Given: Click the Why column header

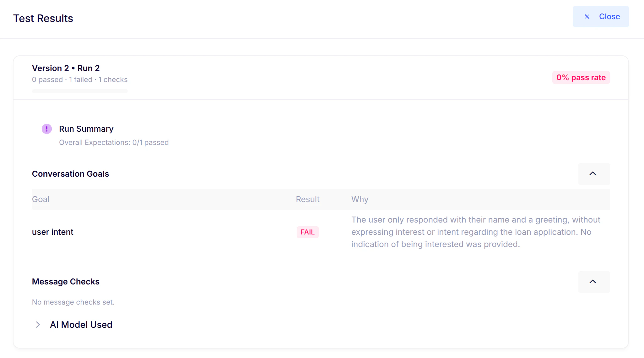Looking at the screenshot, I should click(360, 199).
